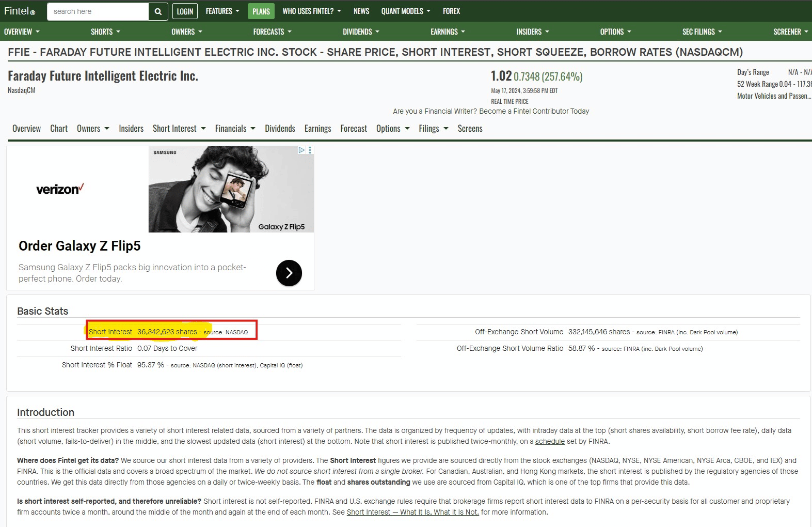Screen dimensions: 812x527
Task: Expand the SEC FILINGS menu
Action: coord(702,32)
